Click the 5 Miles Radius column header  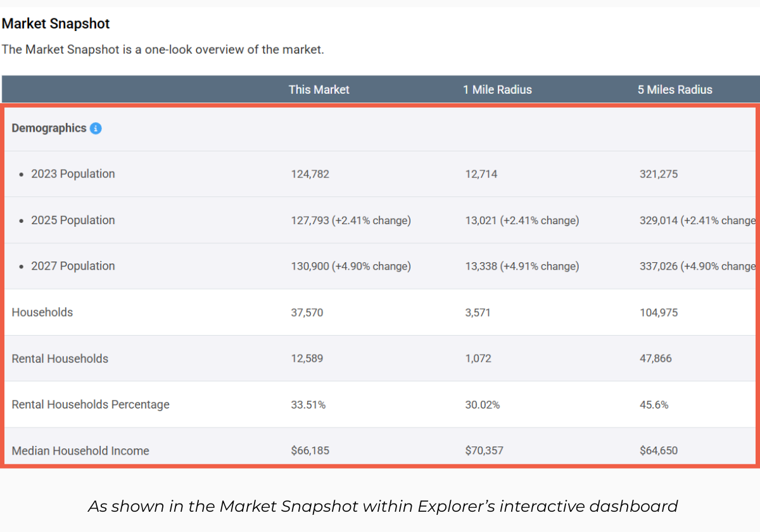click(674, 90)
